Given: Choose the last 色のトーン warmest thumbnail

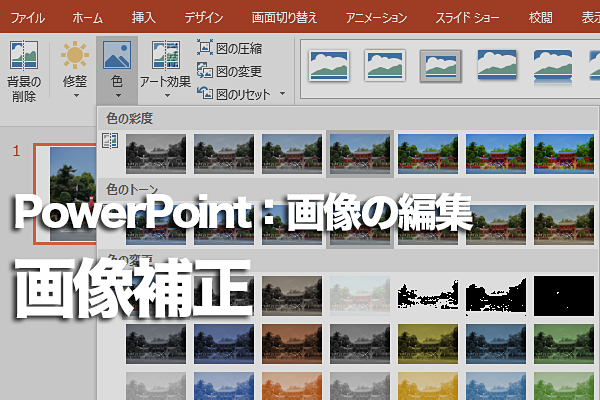Looking at the screenshot, I should click(x=564, y=225).
